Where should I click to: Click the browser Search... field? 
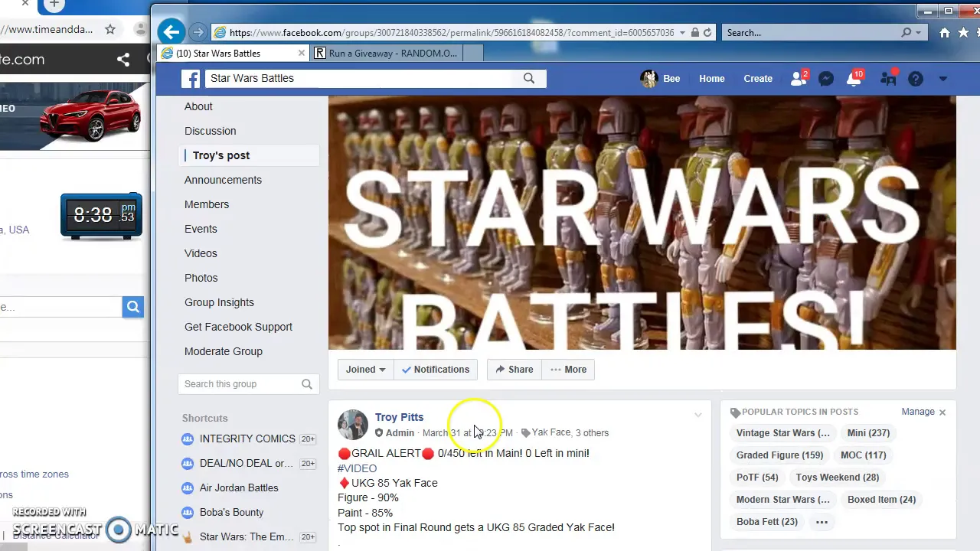pos(812,32)
